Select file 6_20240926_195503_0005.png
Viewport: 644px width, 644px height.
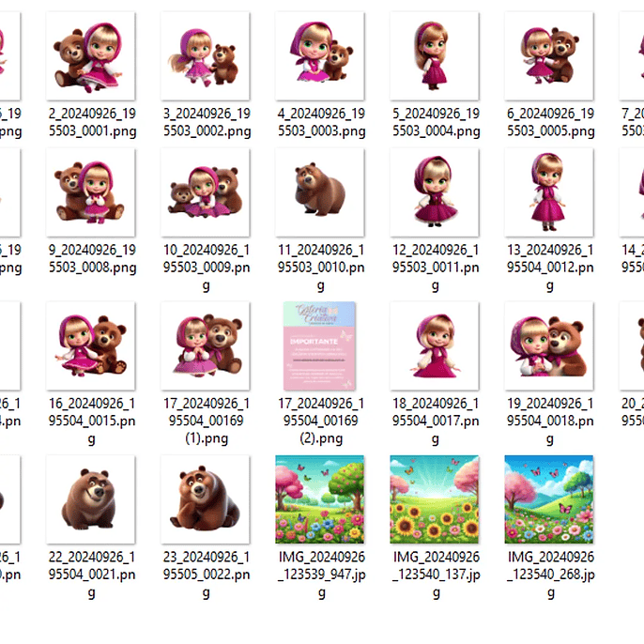(548, 56)
